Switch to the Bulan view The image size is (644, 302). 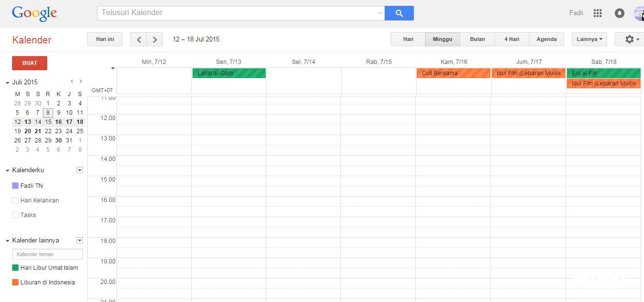coord(477,40)
